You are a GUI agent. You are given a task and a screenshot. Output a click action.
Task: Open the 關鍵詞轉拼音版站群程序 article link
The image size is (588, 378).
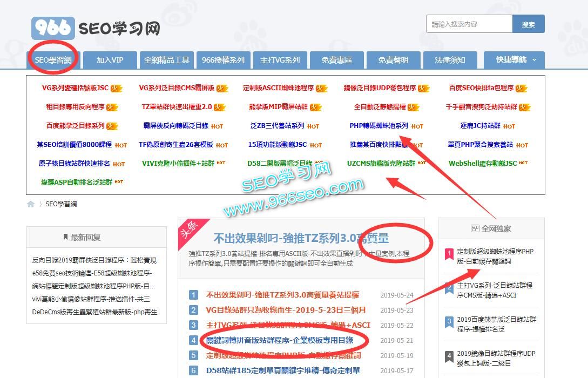point(280,340)
